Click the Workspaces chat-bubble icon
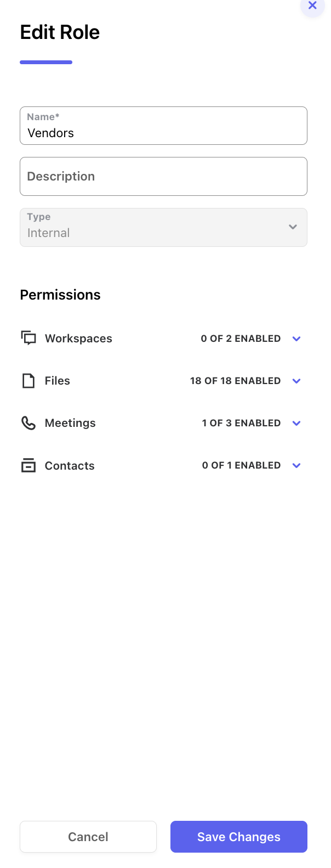 [x=28, y=338]
